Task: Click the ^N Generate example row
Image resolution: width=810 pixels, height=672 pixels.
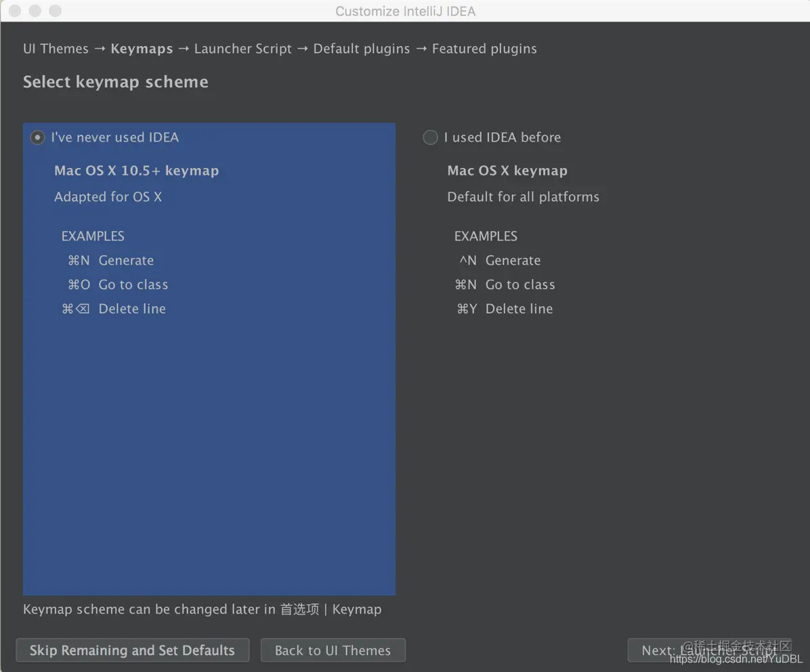Action: (x=500, y=260)
